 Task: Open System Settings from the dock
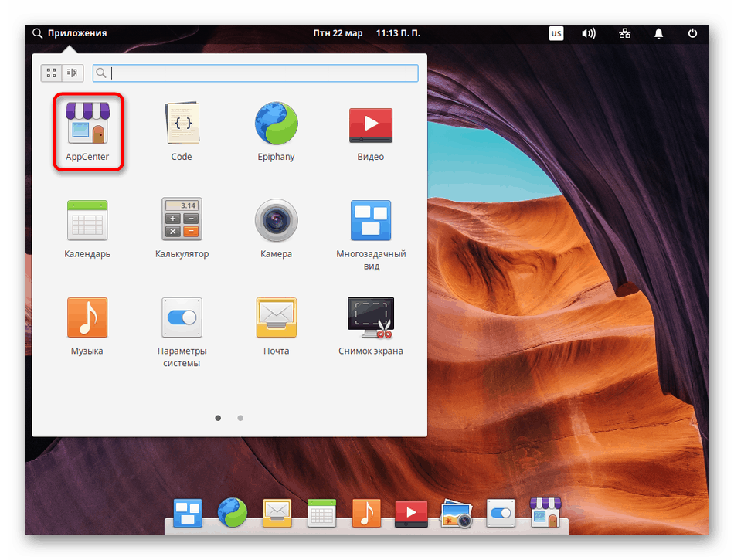coord(501,513)
